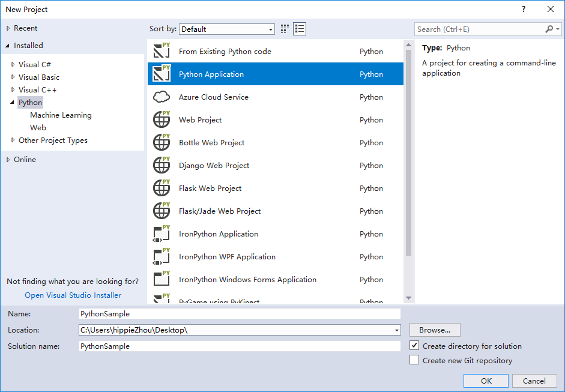Click the Cancel button

534,381
